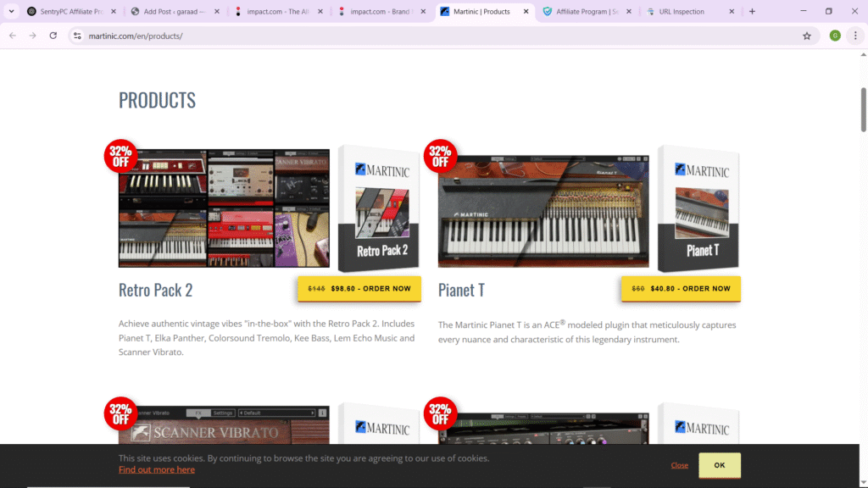
Task: Minimize the Chrome window
Action: click(804, 11)
